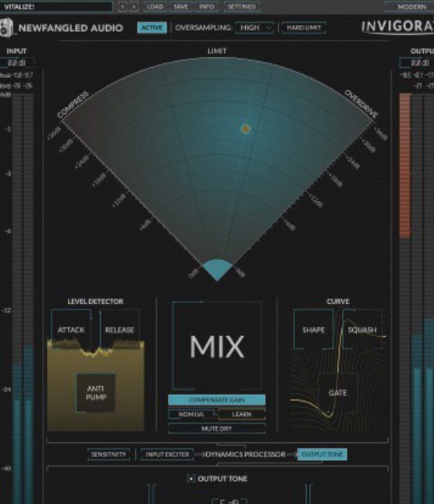This screenshot has width=434, height=504.
Task: Click the SQUASH curve control
Action: [362, 330]
